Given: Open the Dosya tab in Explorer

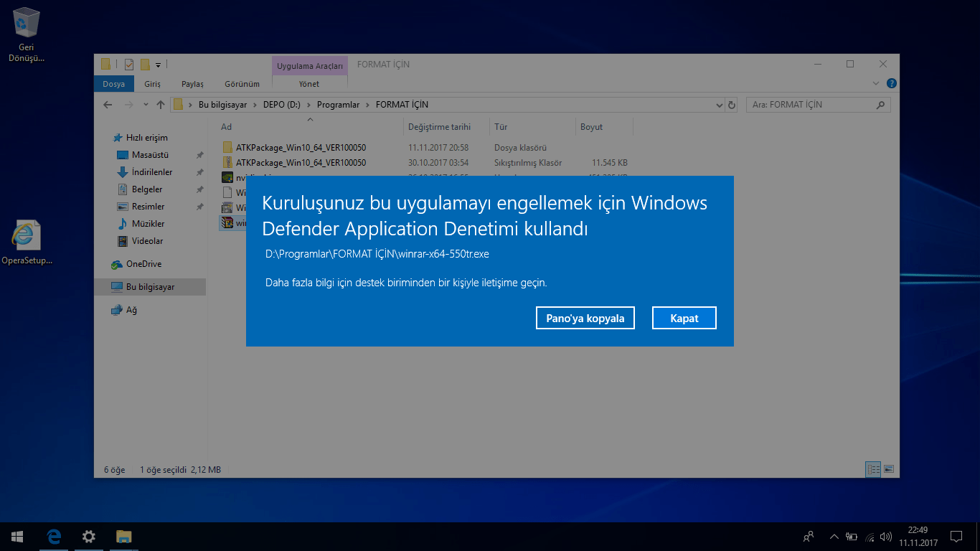Looking at the screenshot, I should click(113, 84).
